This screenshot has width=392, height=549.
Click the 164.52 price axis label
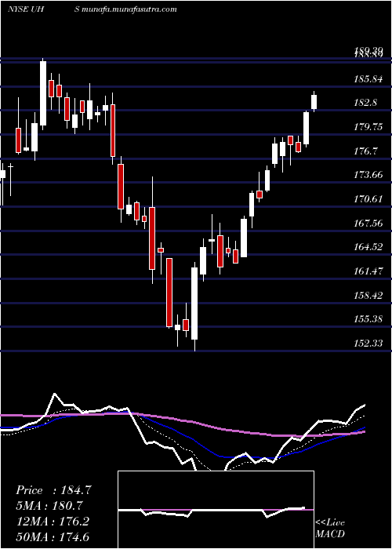(x=368, y=247)
